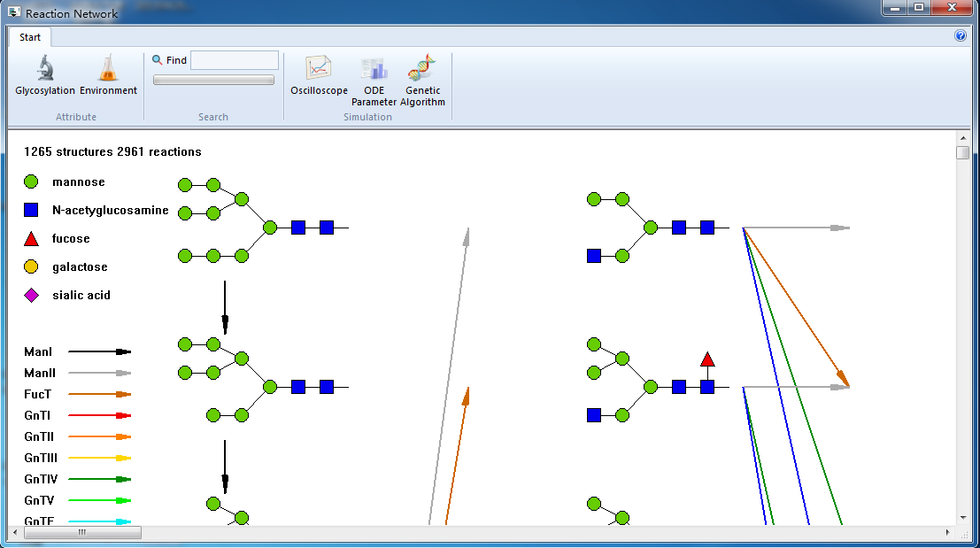Viewport: 980px width, 548px height.
Task: Run the Genetic Algorithm tool
Action: 422,81
